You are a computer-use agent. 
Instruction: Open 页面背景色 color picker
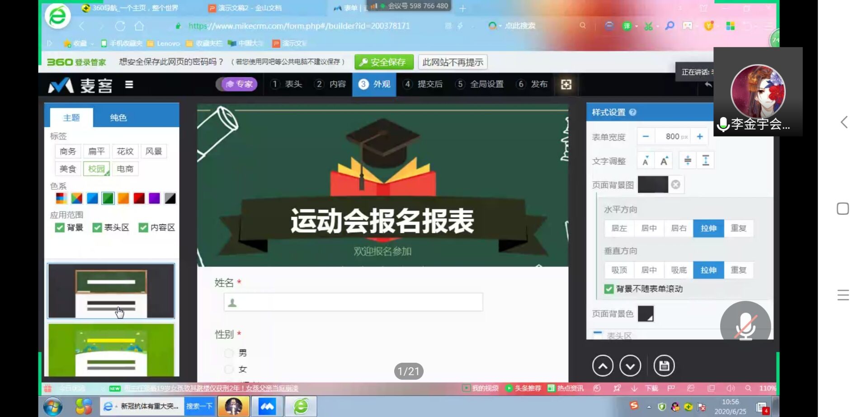click(x=646, y=313)
